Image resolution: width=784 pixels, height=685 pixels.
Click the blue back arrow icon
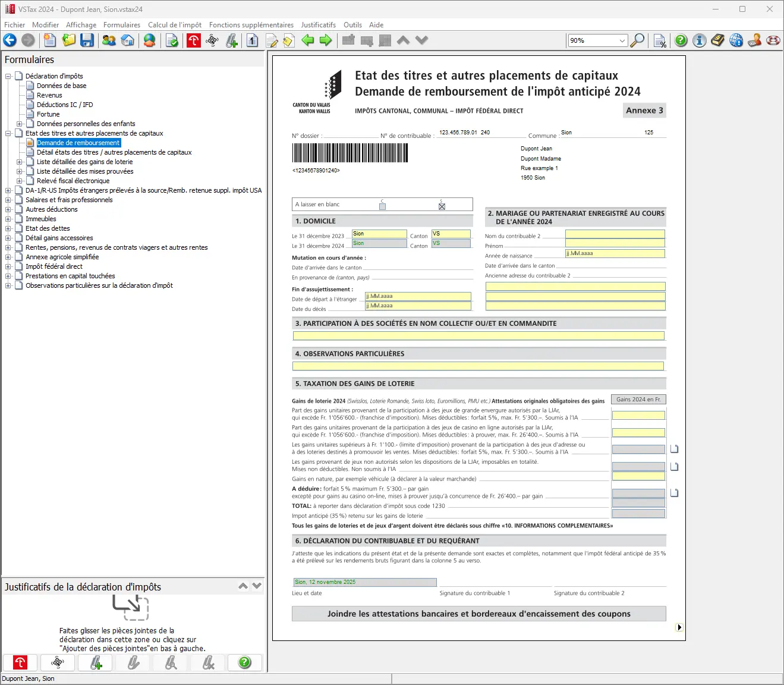[10, 40]
